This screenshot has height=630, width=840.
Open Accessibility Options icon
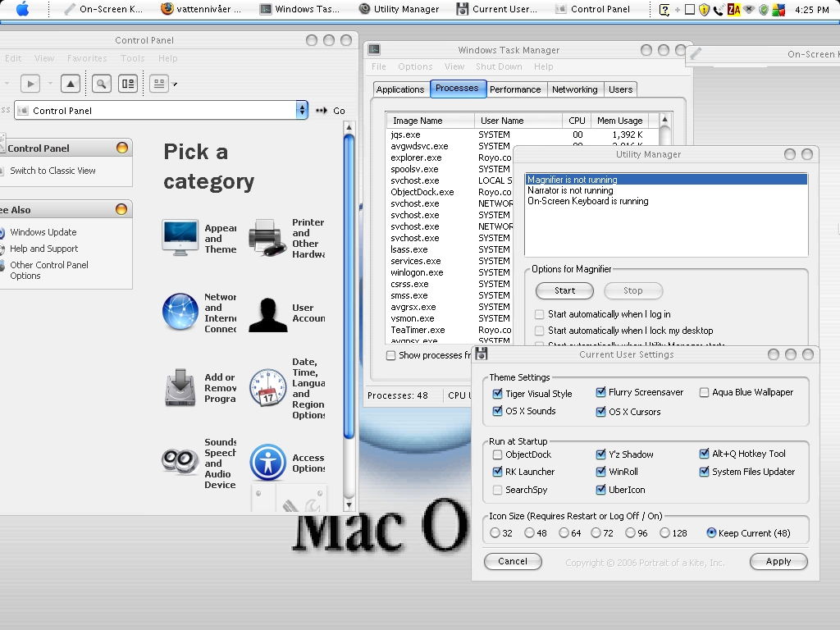click(x=268, y=462)
